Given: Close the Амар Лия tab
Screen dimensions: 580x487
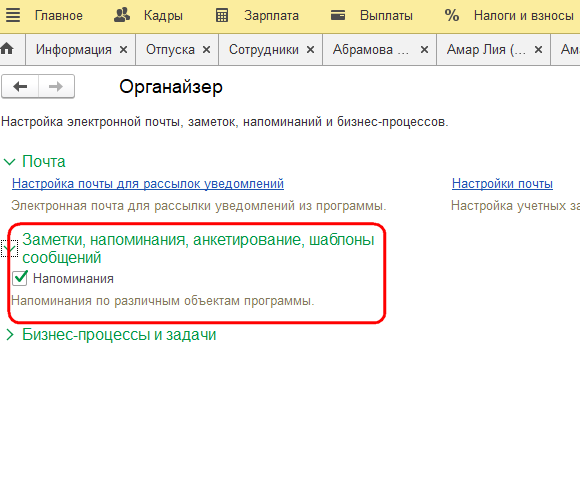Looking at the screenshot, I should (x=539, y=50).
